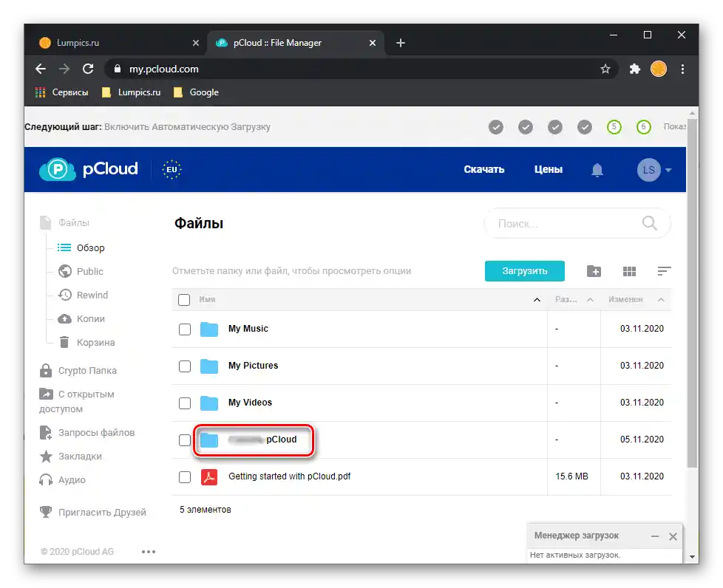Image resolution: width=723 pixels, height=588 pixels.
Task: Open the pCloud folder name
Action: point(263,440)
